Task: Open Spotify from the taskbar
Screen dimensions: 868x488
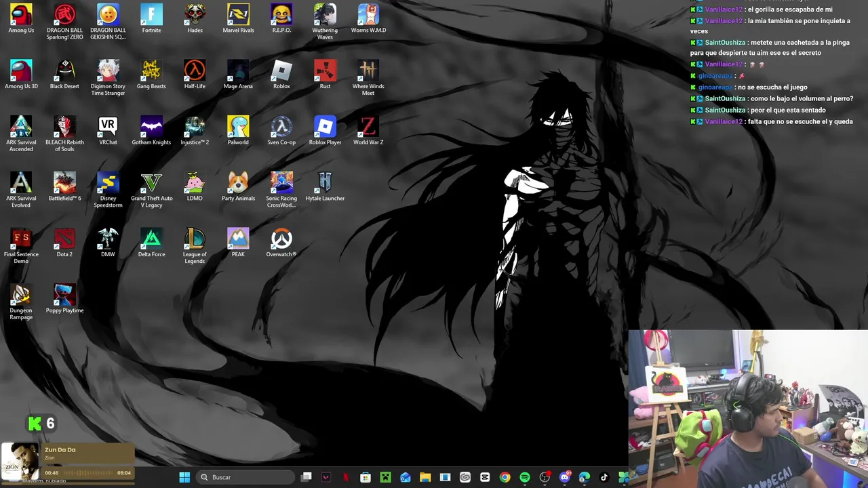Action: click(525, 477)
